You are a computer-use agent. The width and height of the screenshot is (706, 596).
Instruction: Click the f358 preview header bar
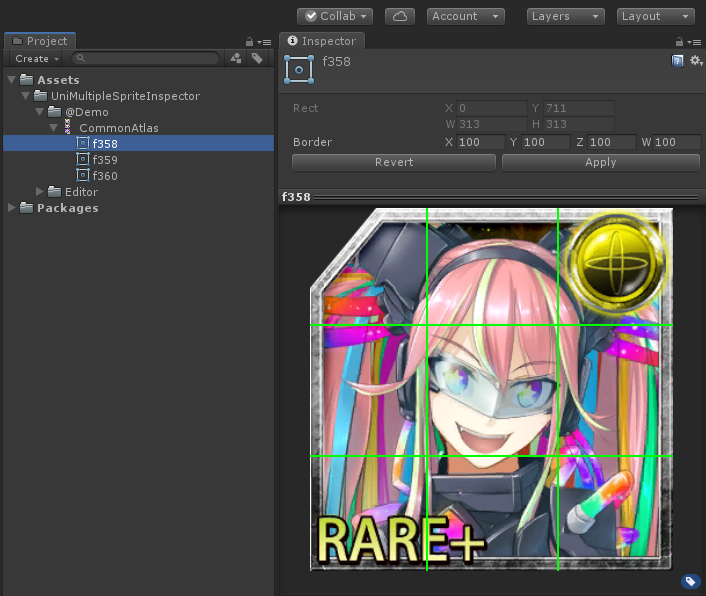(x=492, y=197)
